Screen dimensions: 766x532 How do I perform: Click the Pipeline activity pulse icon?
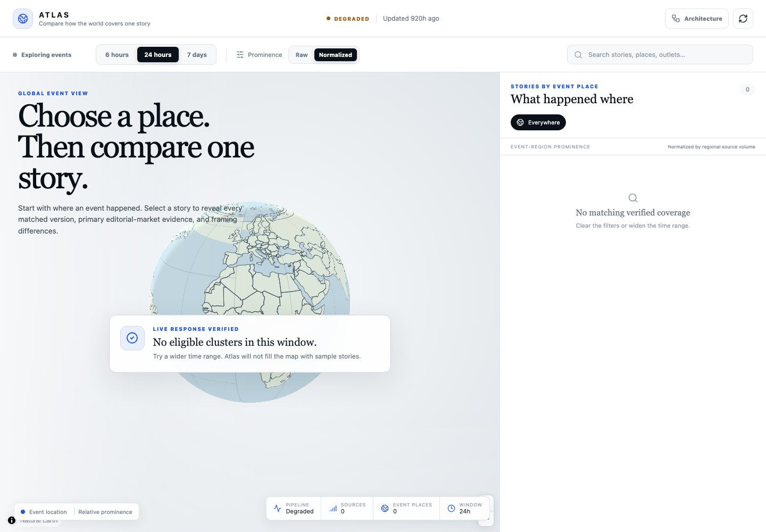[277, 508]
